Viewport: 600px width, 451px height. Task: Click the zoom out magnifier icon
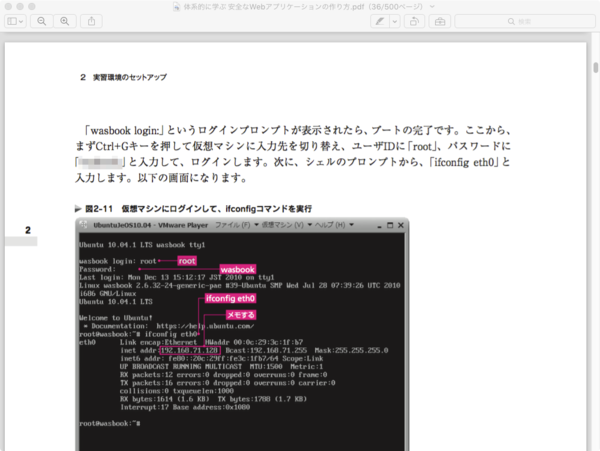42,21
